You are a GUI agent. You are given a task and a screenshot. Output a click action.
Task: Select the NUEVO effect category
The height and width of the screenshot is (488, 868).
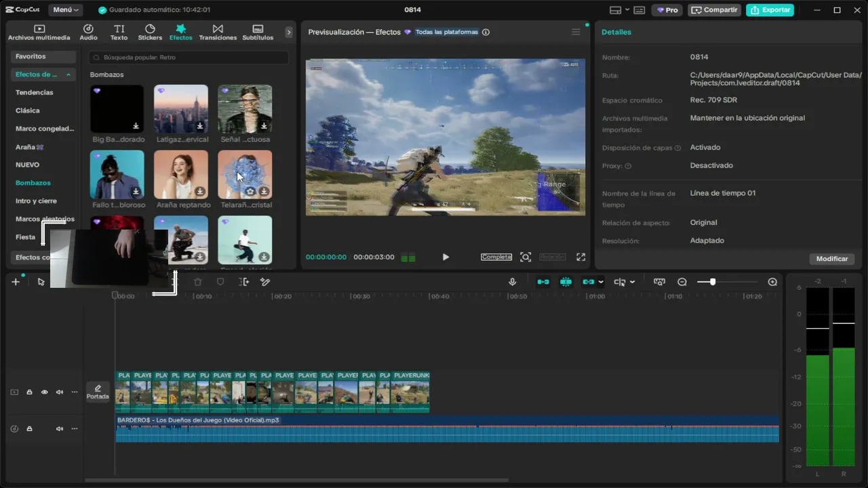[28, 165]
